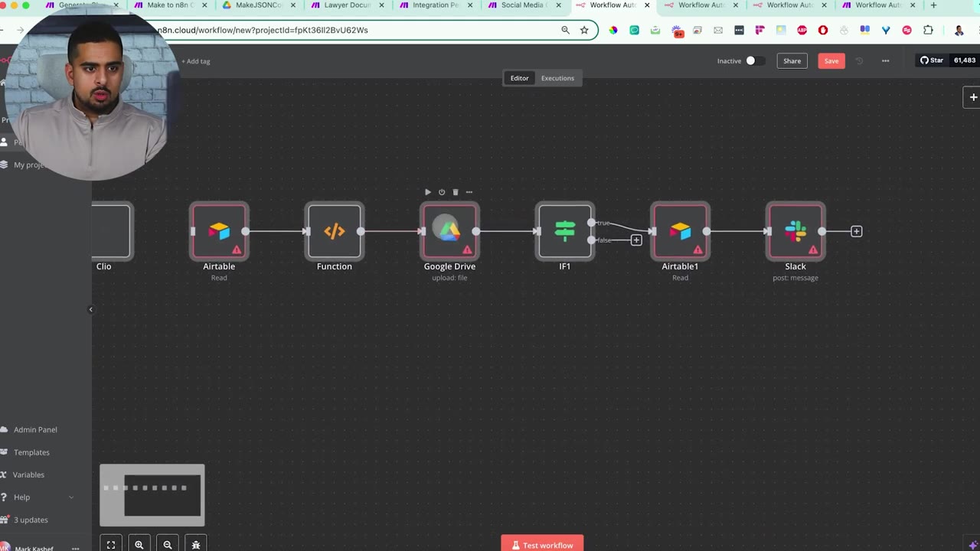Click the 61,483 star count
The image size is (980, 551).
point(965,60)
